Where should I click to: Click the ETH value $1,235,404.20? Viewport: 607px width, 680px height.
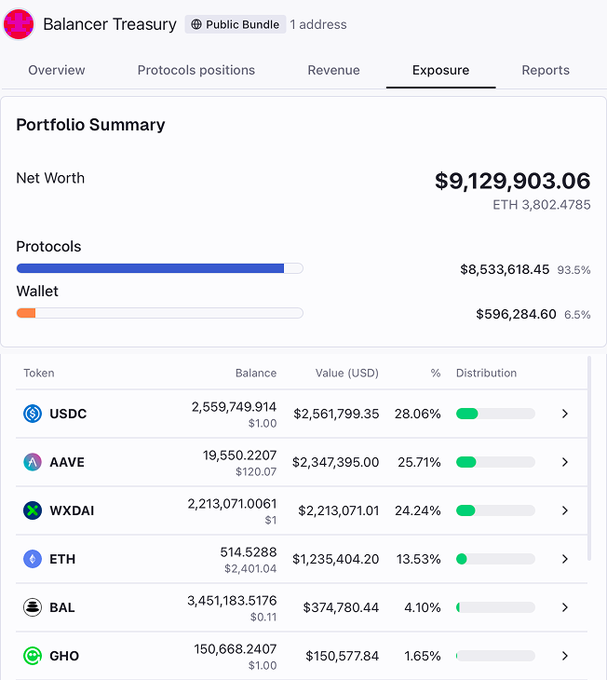coord(336,559)
